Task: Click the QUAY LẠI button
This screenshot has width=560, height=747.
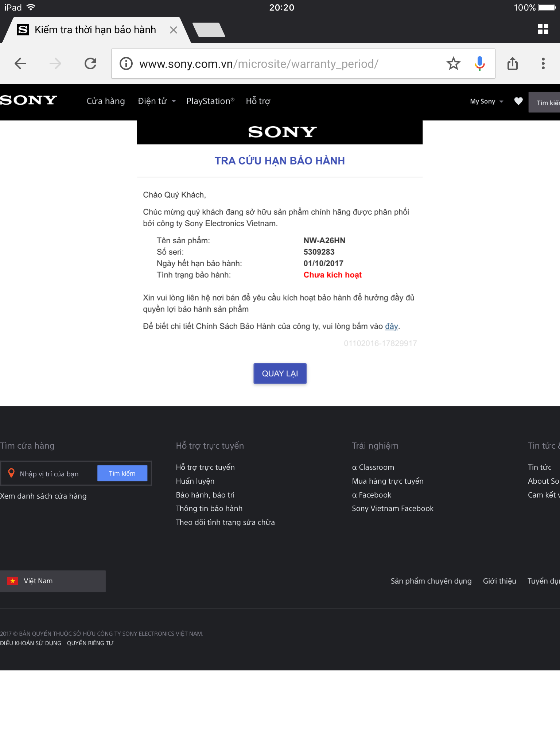Action: click(280, 373)
